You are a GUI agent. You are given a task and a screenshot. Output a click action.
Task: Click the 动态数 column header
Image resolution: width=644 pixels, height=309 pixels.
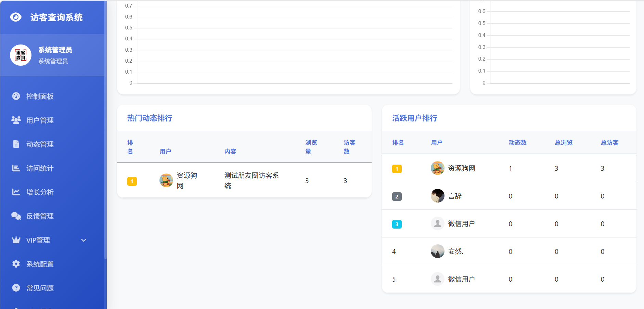(x=517, y=142)
